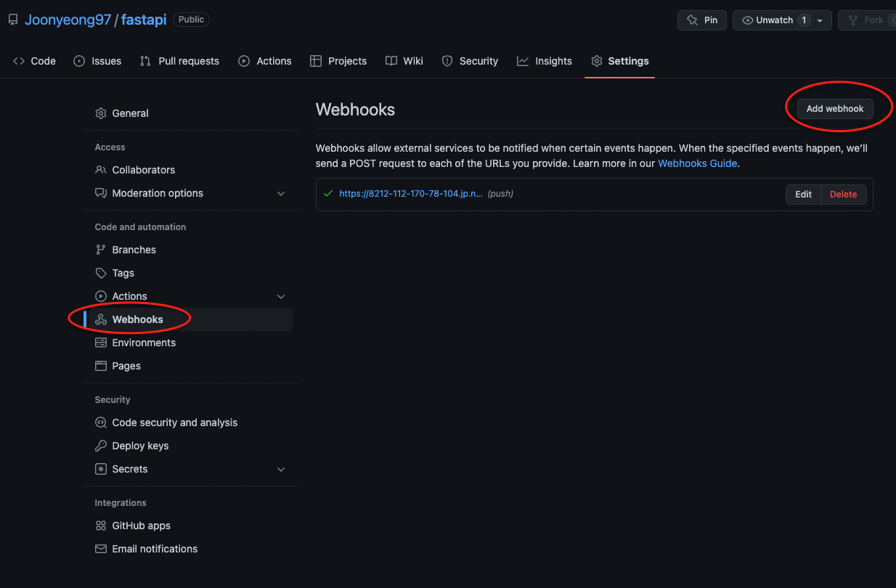The width and height of the screenshot is (896, 588).
Task: Click the Environments server icon
Action: [101, 343]
